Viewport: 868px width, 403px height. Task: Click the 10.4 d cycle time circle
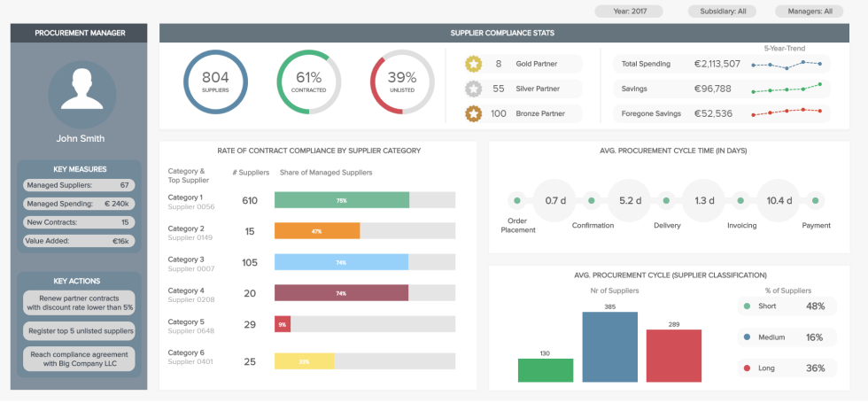[779, 200]
